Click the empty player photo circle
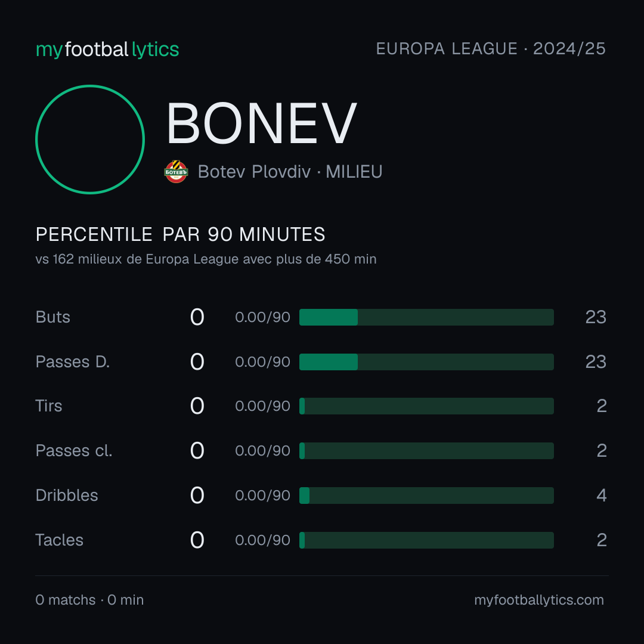Image resolution: width=644 pixels, height=644 pixels. click(x=90, y=139)
